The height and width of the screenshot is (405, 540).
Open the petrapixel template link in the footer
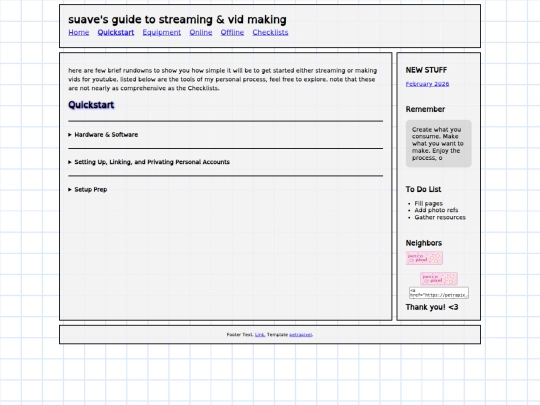point(301,335)
